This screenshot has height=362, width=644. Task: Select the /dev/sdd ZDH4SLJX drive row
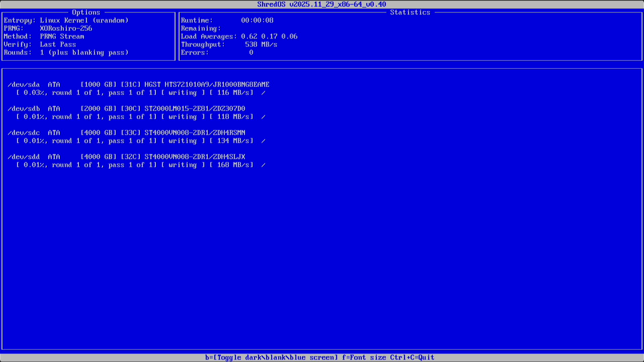pos(126,157)
